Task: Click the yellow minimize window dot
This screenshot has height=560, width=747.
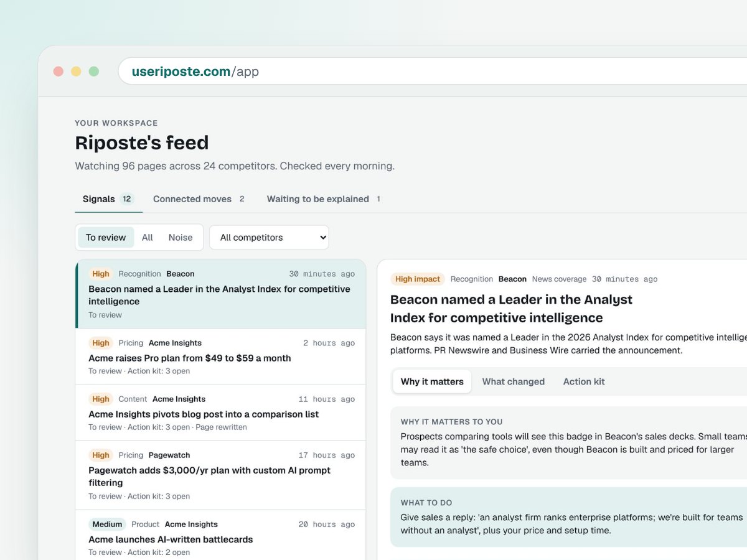Action: [76, 72]
